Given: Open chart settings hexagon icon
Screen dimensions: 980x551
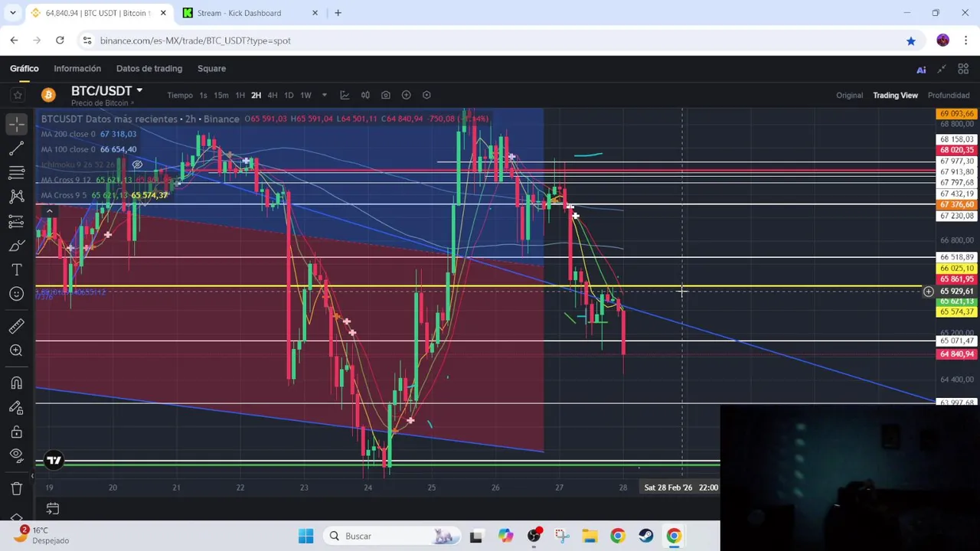Looking at the screenshot, I should [426, 95].
